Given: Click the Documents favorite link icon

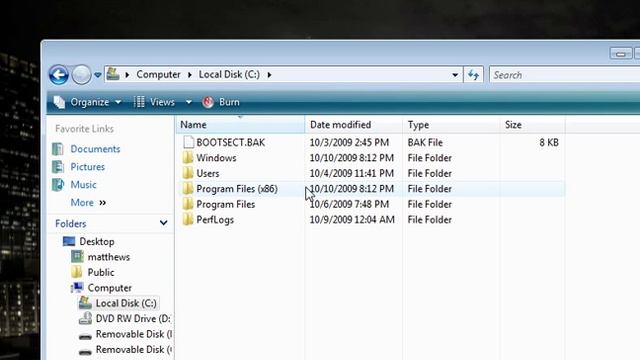Looking at the screenshot, I should (58, 149).
